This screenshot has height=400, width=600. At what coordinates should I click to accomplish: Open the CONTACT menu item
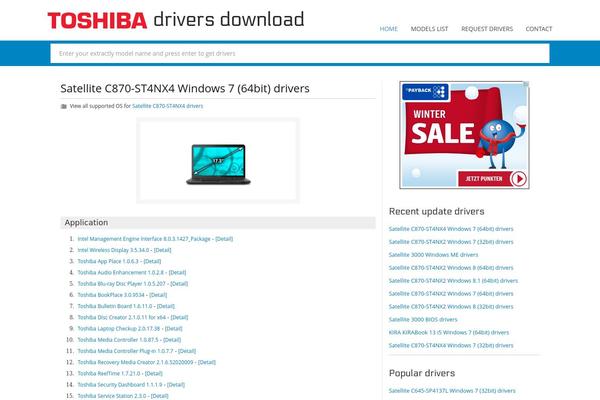pos(539,29)
